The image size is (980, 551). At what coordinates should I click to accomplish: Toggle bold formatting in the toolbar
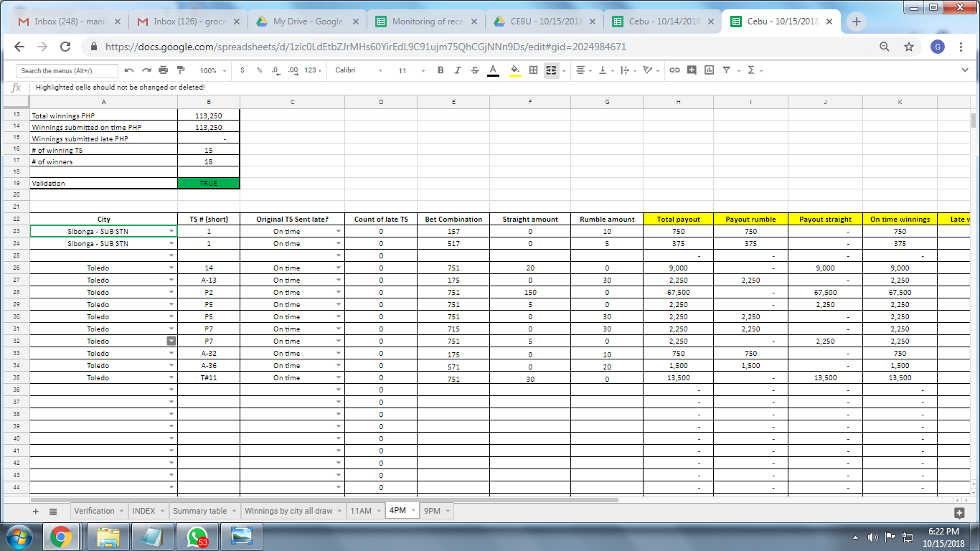coord(440,70)
